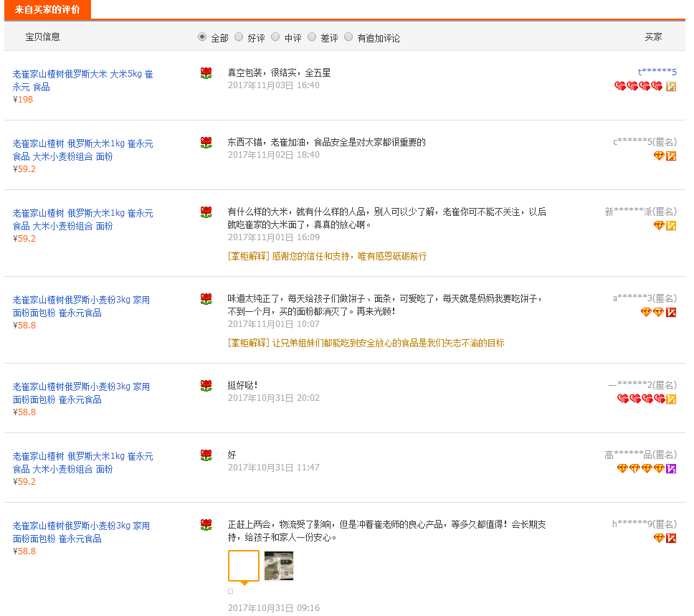Open the review photo thumbnail in last review

coord(279,565)
